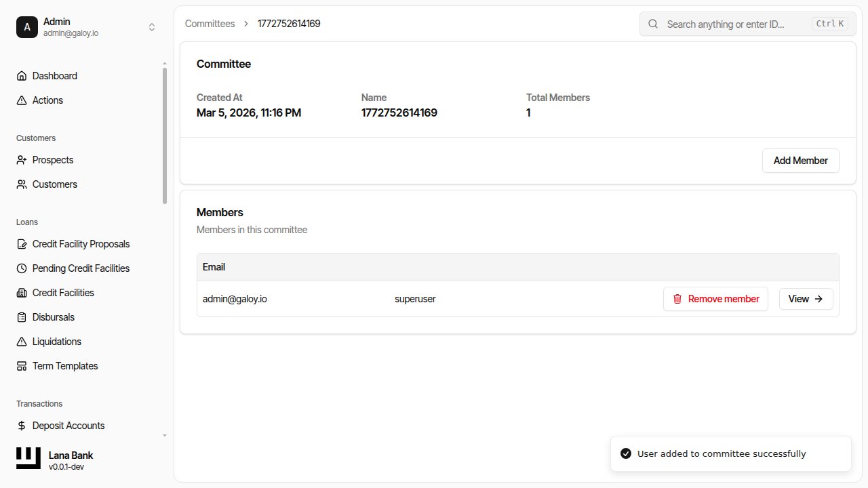Click the Add Member button
The image size is (868, 488).
click(800, 161)
